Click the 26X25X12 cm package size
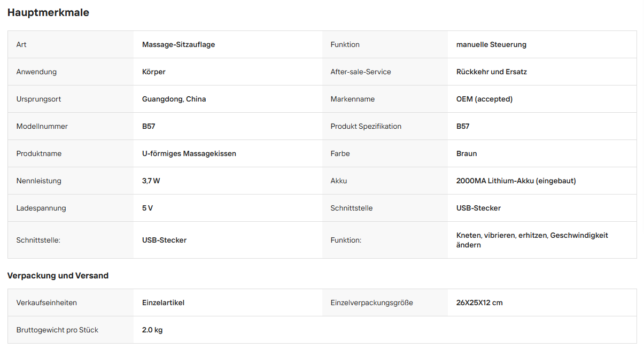The image size is (644, 357). [x=479, y=302]
